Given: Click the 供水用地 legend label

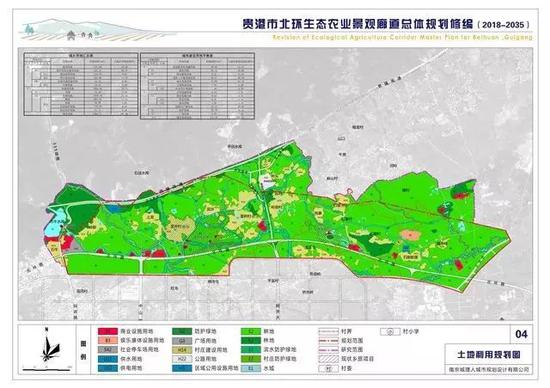Looking at the screenshot, I should (x=131, y=359).
